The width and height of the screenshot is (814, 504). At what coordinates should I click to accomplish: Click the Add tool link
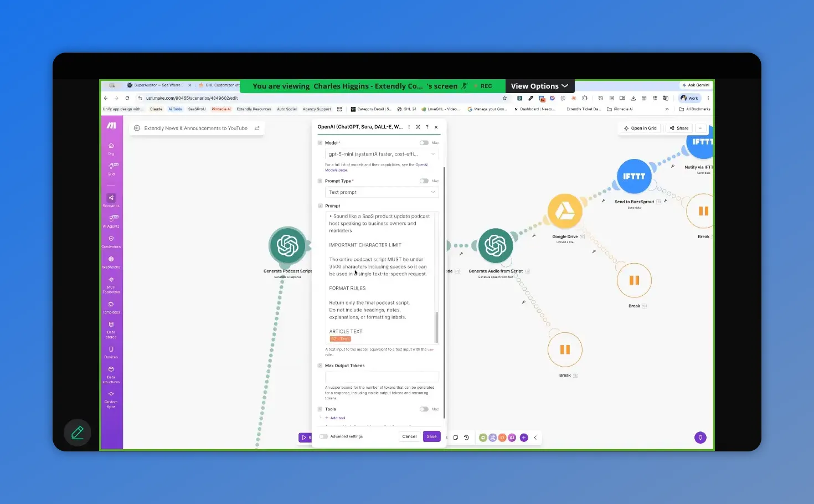(337, 418)
